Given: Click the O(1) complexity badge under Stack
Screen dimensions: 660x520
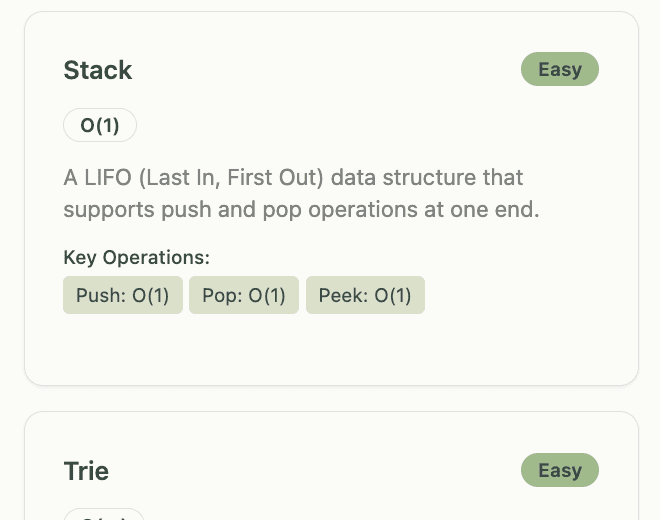Looking at the screenshot, I should [x=100, y=126].
